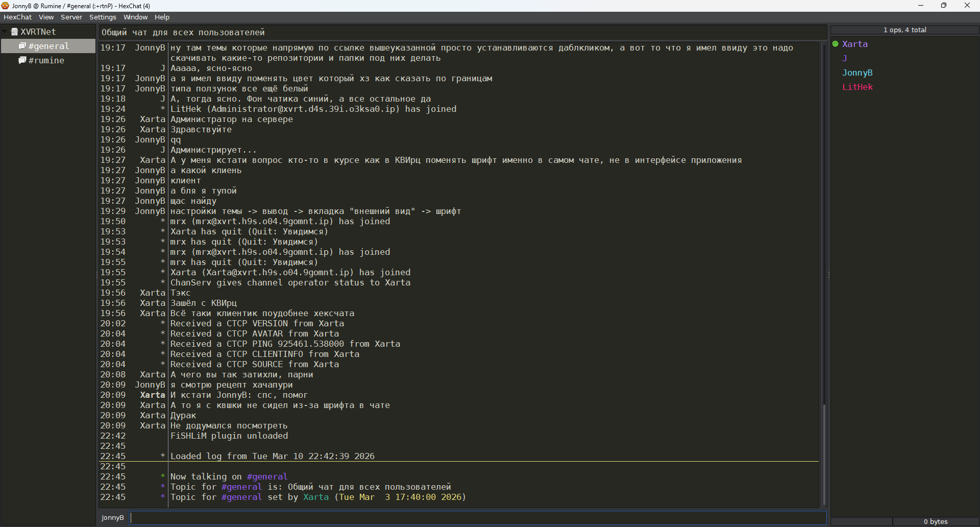This screenshot has height=527, width=980.
Task: Click the chat area vertical scrollbar
Action: pos(824,453)
